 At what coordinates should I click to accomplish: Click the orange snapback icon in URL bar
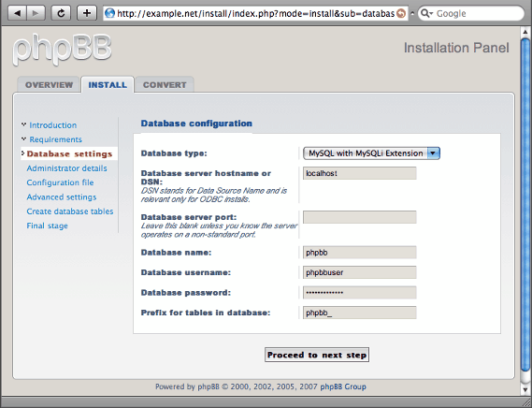coord(401,14)
